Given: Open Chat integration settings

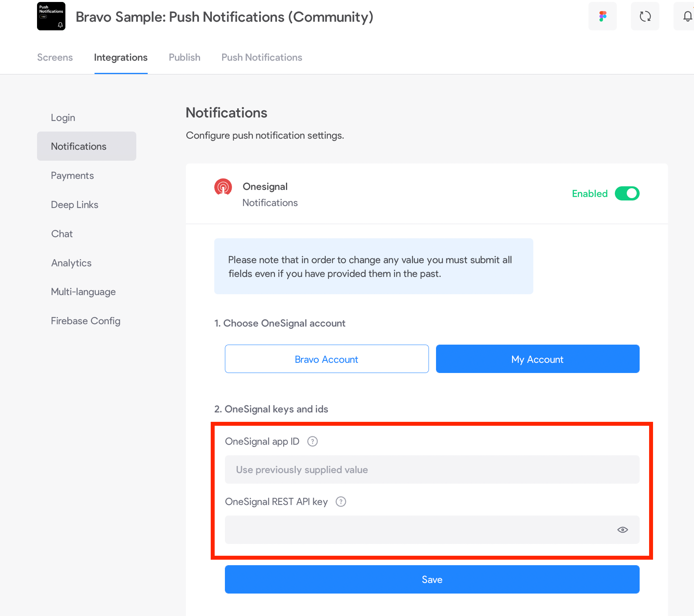Looking at the screenshot, I should tap(87, 234).
